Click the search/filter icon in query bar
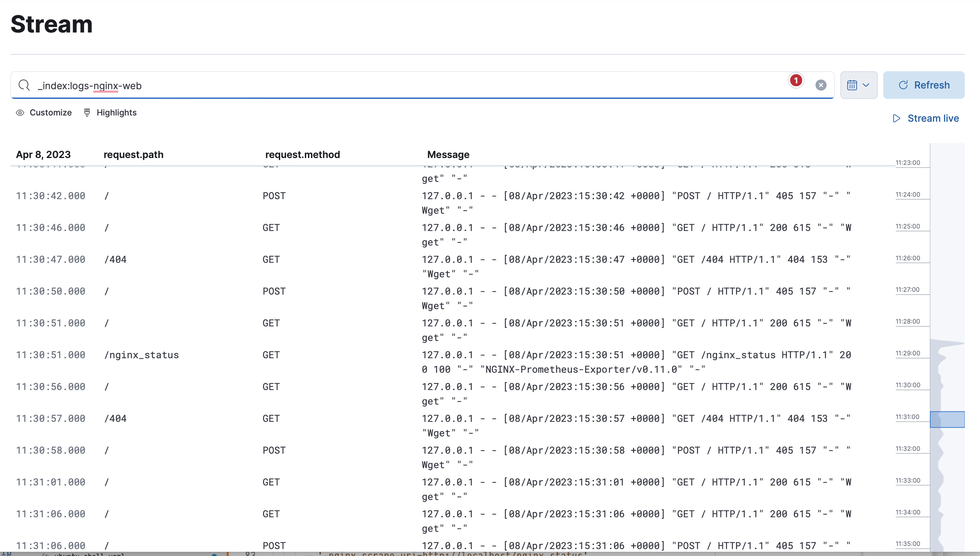This screenshot has width=980, height=556. pos(24,85)
